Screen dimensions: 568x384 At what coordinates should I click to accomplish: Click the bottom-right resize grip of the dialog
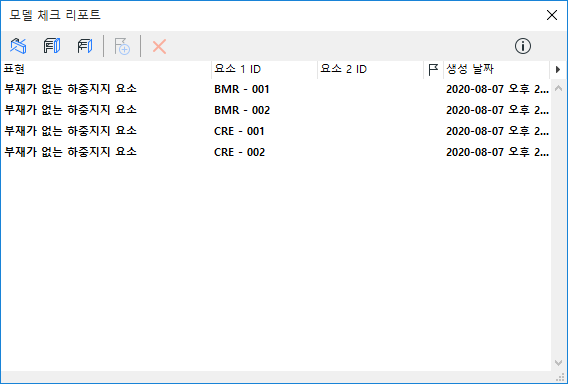[x=560, y=377]
